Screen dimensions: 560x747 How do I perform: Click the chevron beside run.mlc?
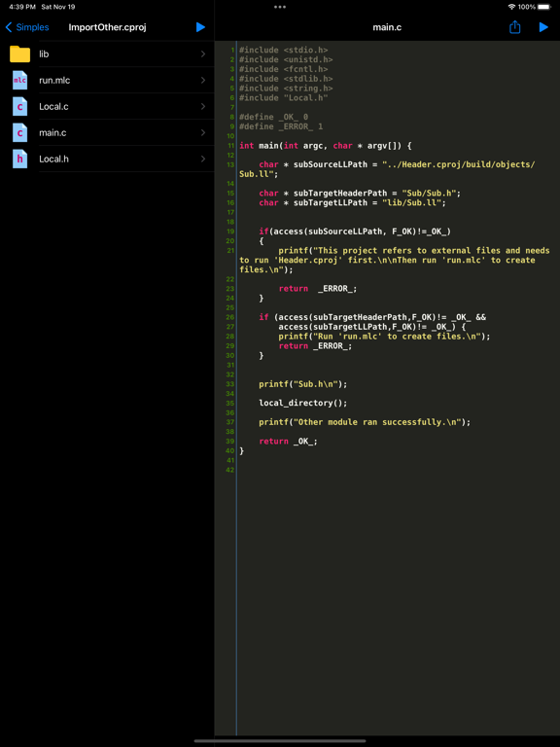click(x=203, y=80)
